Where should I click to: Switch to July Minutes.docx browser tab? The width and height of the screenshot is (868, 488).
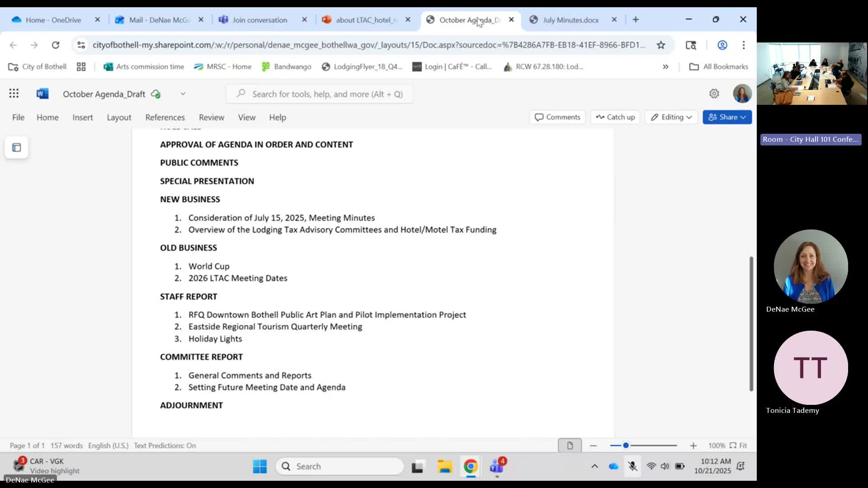571,20
